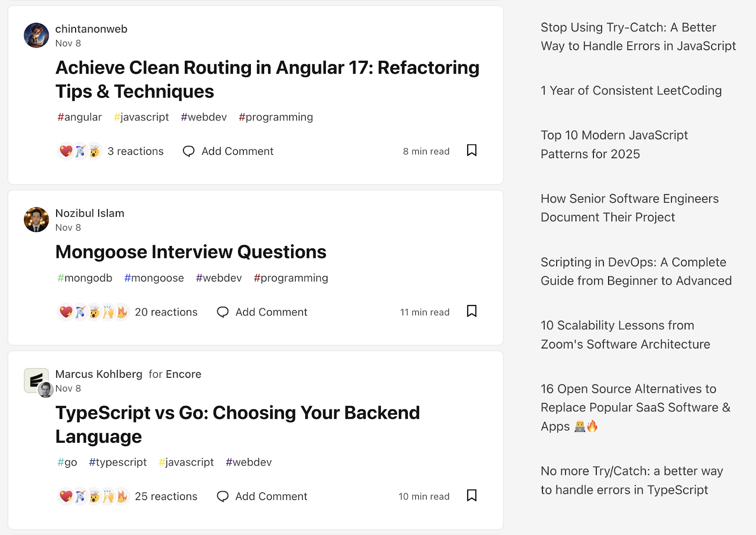Open the Scripting in DevOps complete guide
The image size is (756, 535).
click(x=636, y=271)
